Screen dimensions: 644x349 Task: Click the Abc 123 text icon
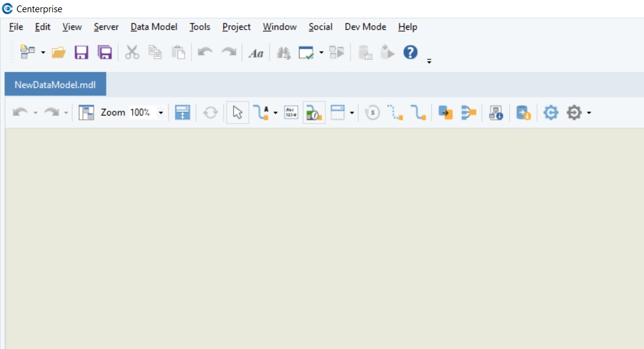click(291, 112)
